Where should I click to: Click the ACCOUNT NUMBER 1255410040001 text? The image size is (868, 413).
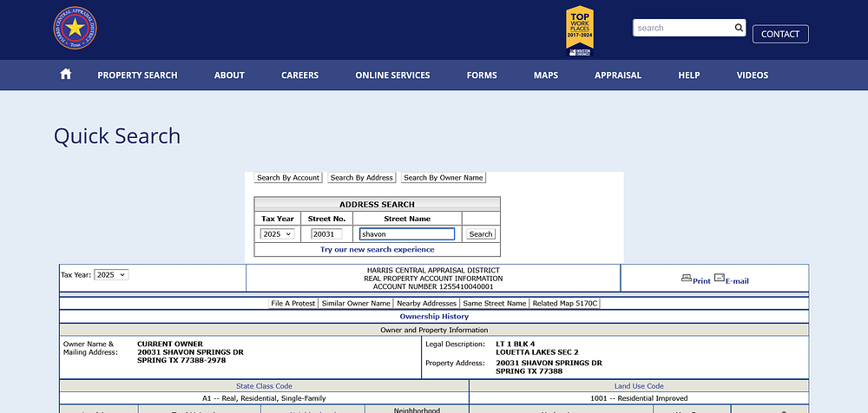(433, 287)
